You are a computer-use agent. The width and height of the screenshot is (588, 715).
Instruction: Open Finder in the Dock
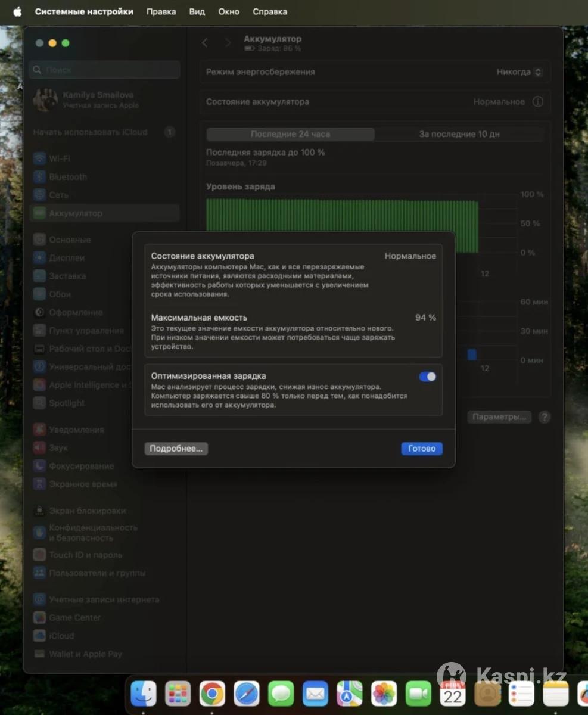coord(144,694)
